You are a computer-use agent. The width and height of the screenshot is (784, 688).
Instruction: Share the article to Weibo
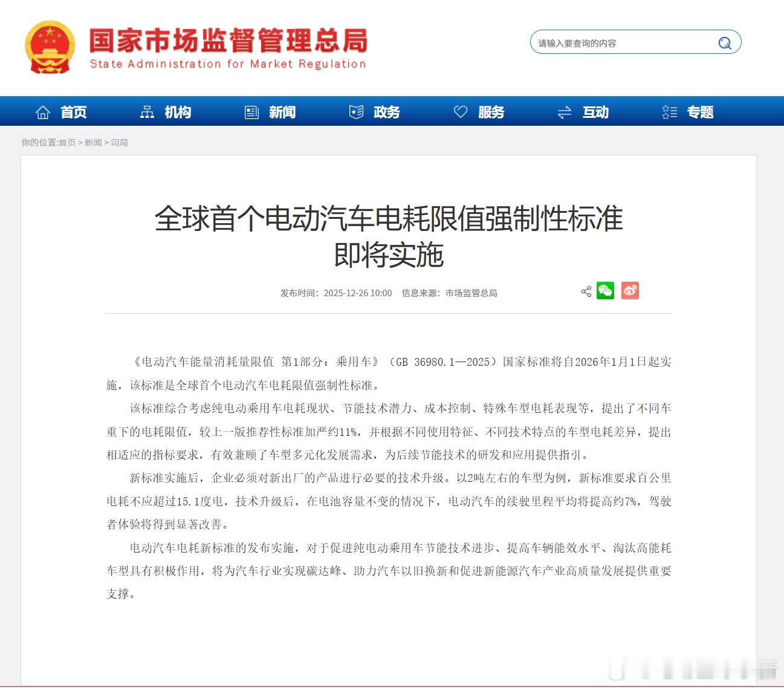click(x=630, y=291)
